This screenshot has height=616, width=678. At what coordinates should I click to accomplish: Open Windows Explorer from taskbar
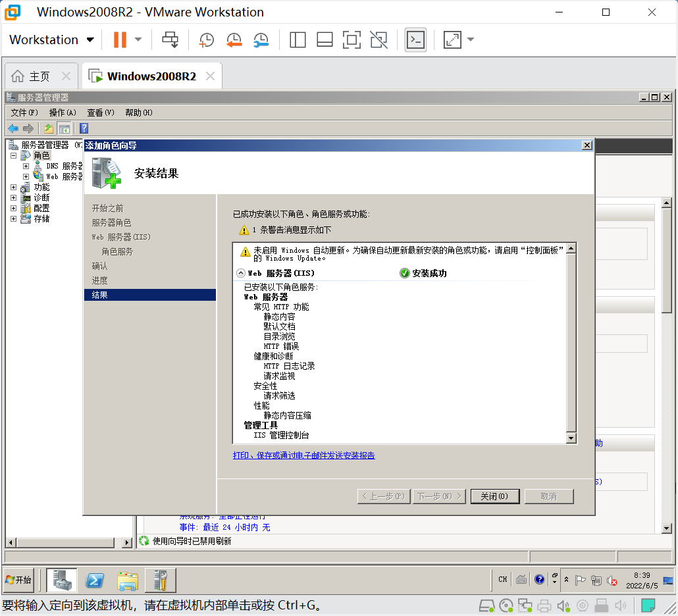pyautogui.click(x=128, y=580)
